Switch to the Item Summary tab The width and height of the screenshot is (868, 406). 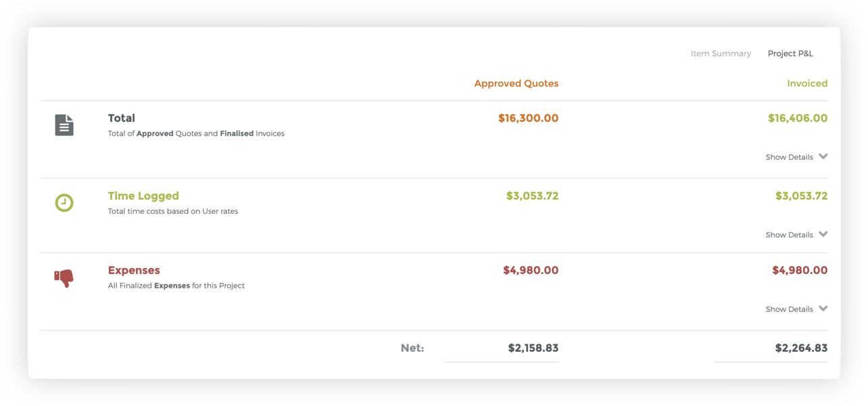721,53
